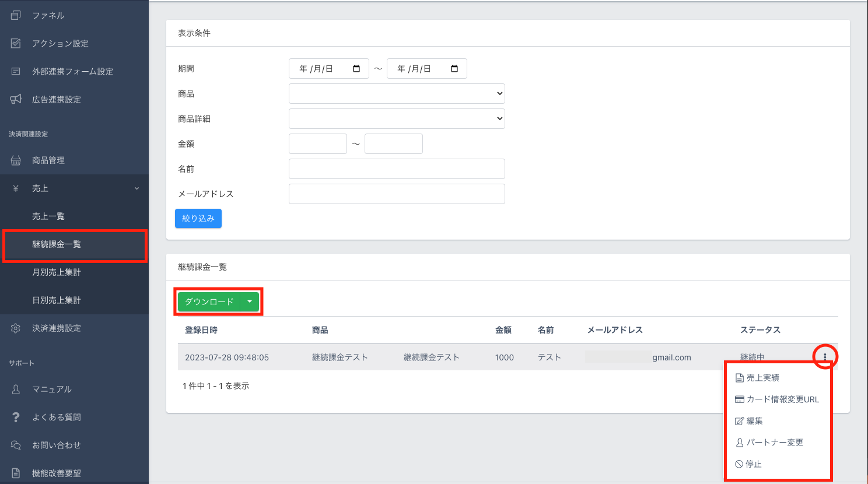The height and width of the screenshot is (484, 868).
Task: Click the megaphone icon for 広告連携設定
Action: [16, 99]
